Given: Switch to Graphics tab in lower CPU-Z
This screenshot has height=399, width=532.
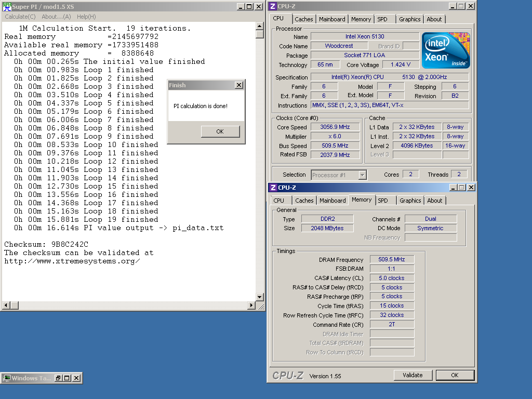Looking at the screenshot, I should point(410,201).
